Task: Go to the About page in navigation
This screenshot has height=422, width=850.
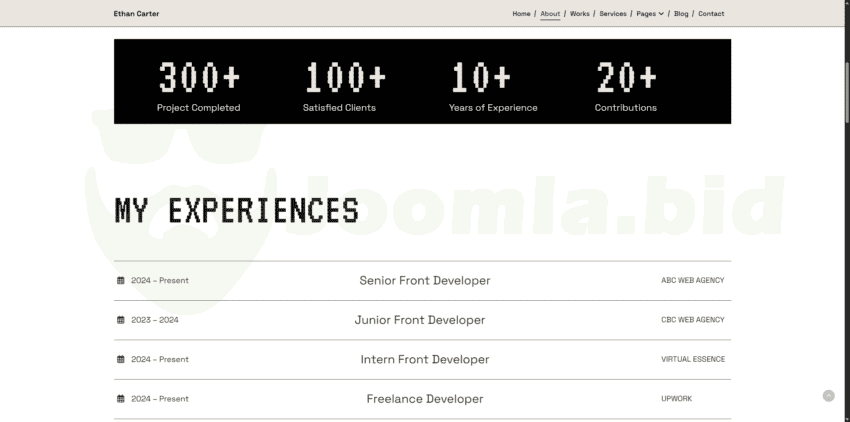Action: 550,14
